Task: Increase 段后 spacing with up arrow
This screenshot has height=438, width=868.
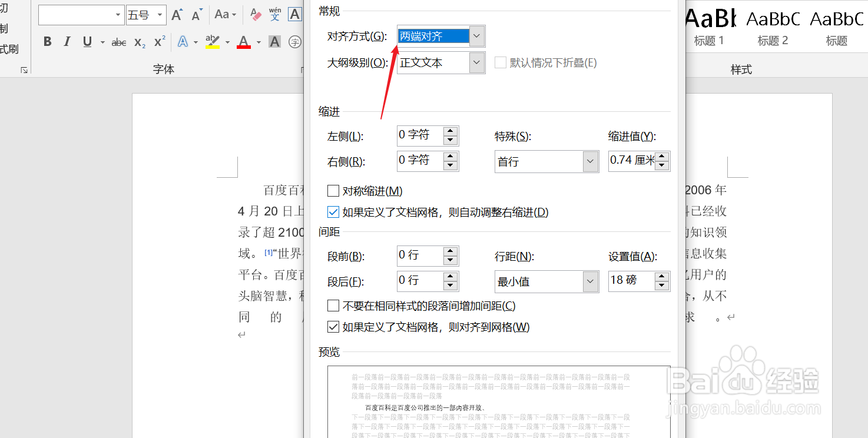Action: (450, 277)
